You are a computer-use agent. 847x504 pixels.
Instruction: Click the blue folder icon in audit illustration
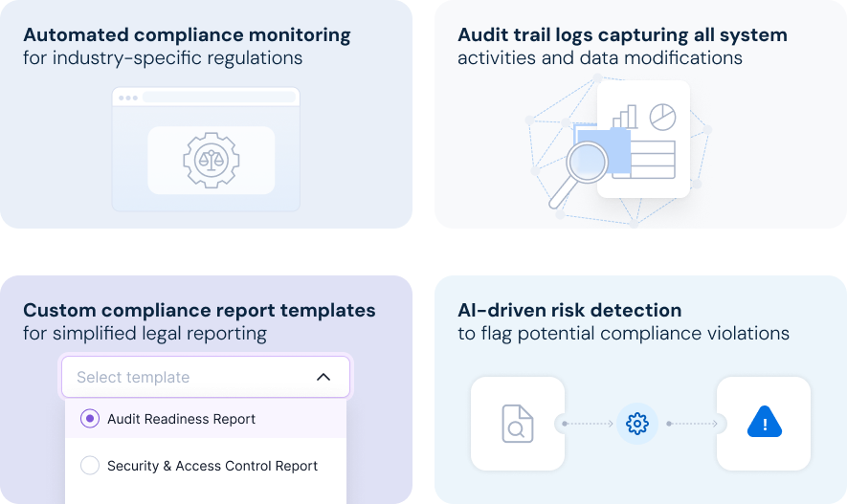coord(602,149)
